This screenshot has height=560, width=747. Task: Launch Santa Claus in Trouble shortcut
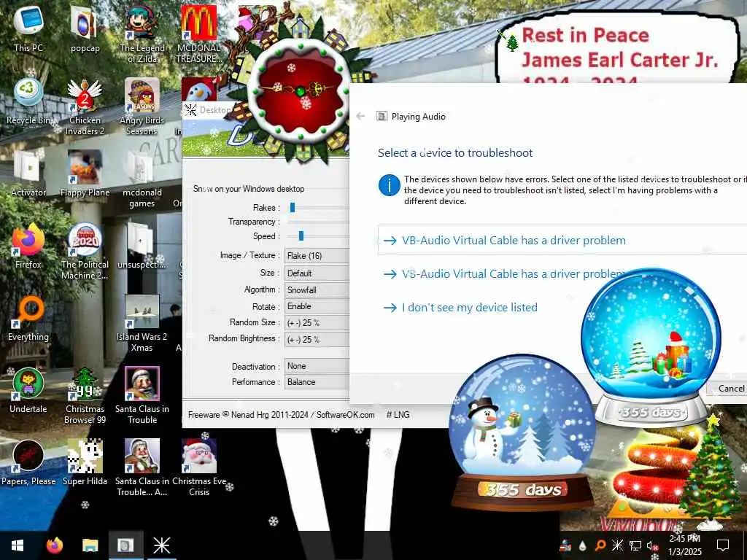coord(142,396)
